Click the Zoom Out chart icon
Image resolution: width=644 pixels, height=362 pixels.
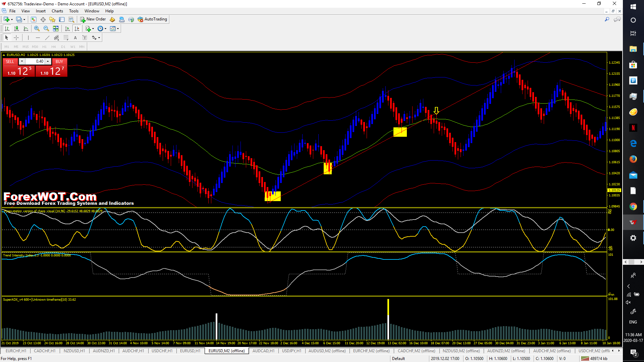pos(46,29)
